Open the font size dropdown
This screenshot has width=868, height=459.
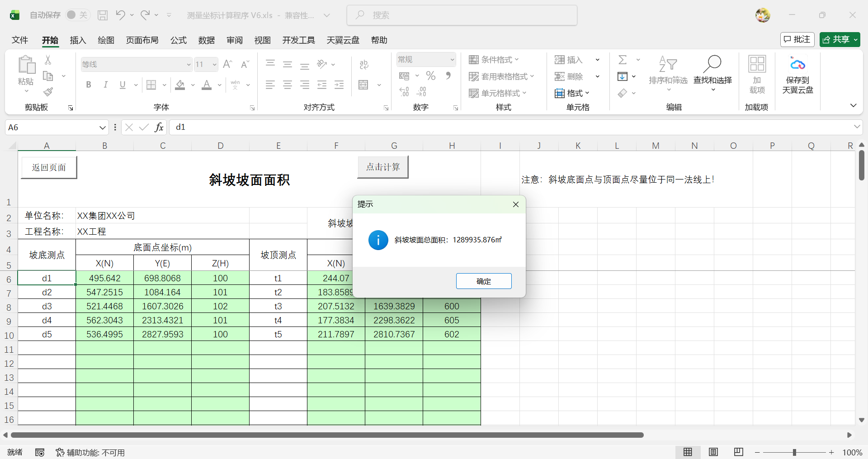[x=214, y=65]
